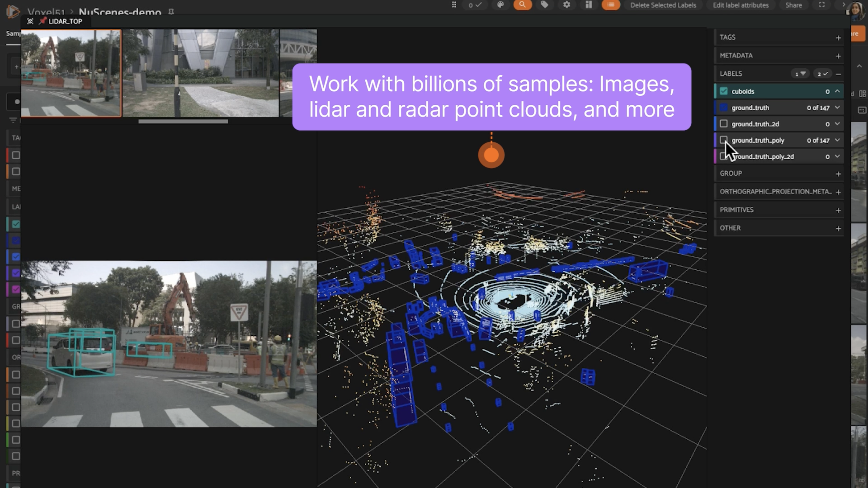Click the drag handle grid icon
Viewport: 868px width, 488px height.
pyautogui.click(x=454, y=5)
